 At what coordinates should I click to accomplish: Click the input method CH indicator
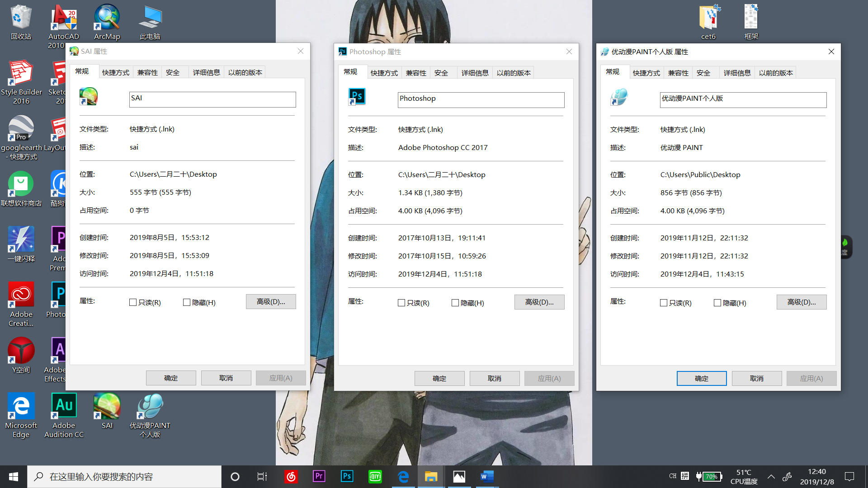[673, 476]
